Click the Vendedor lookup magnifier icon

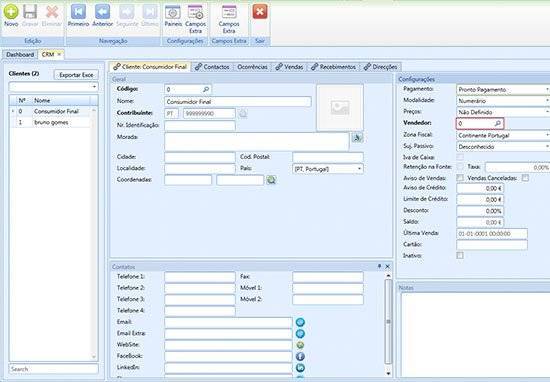[497, 123]
